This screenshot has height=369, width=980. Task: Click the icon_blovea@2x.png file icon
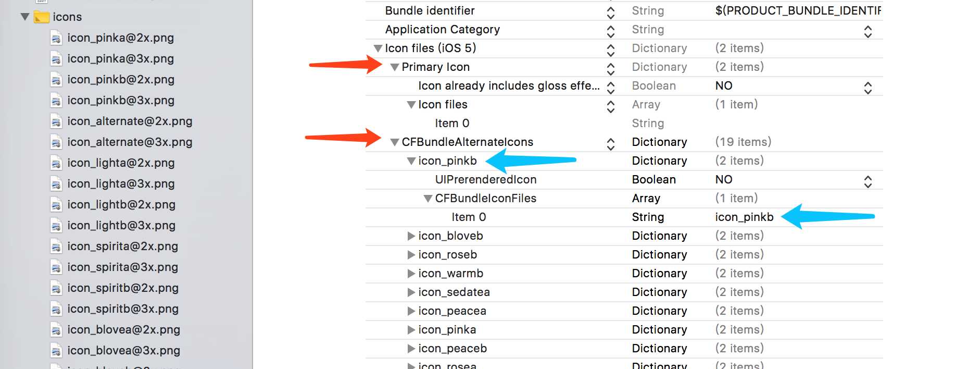[x=56, y=330]
